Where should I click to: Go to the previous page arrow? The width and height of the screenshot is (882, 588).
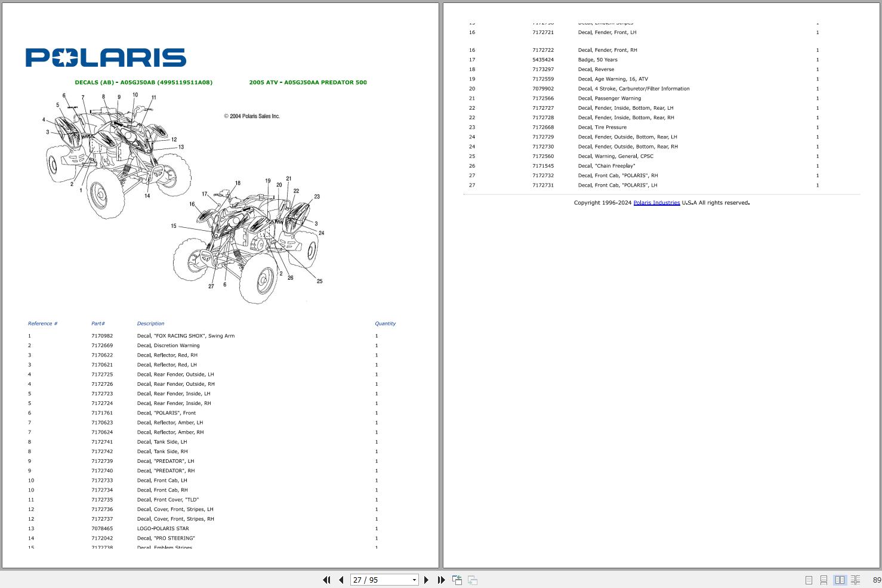click(341, 580)
